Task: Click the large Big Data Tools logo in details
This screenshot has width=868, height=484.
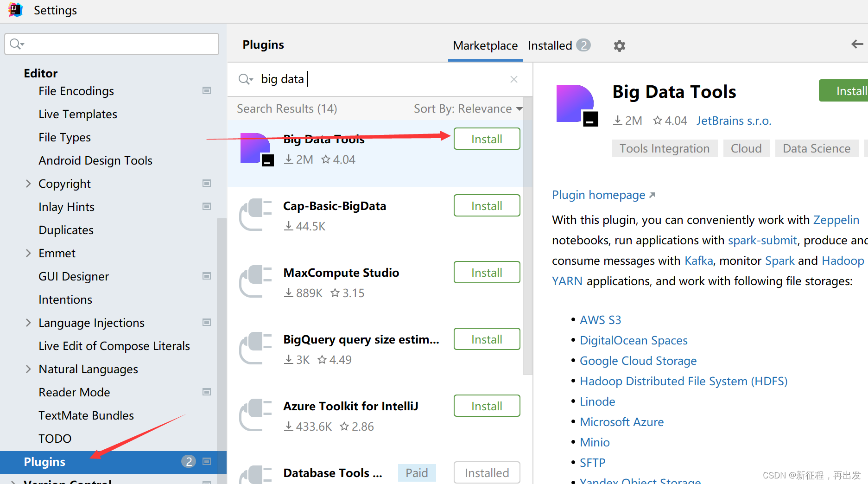Action: (x=577, y=106)
